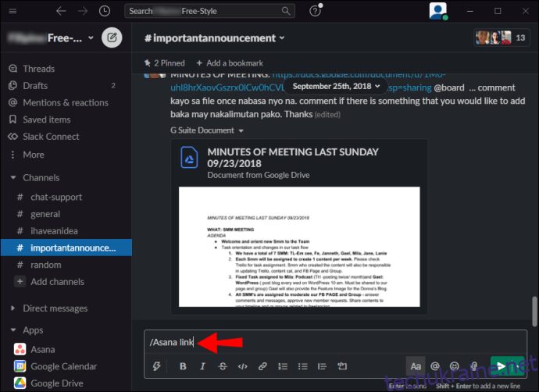Toggle italic formatting
The width and height of the screenshot is (539, 392).
tap(202, 366)
